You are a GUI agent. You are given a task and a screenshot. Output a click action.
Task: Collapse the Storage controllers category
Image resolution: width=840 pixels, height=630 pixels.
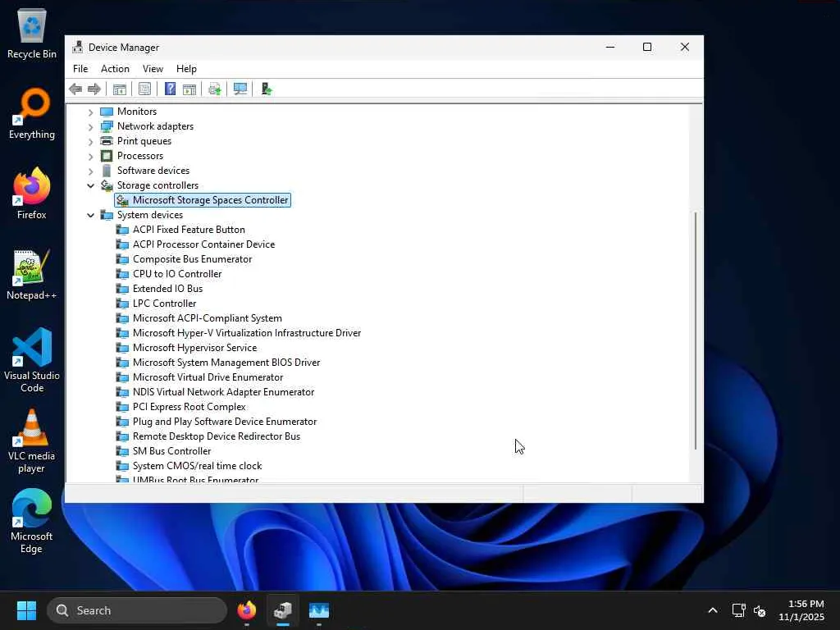tap(90, 185)
